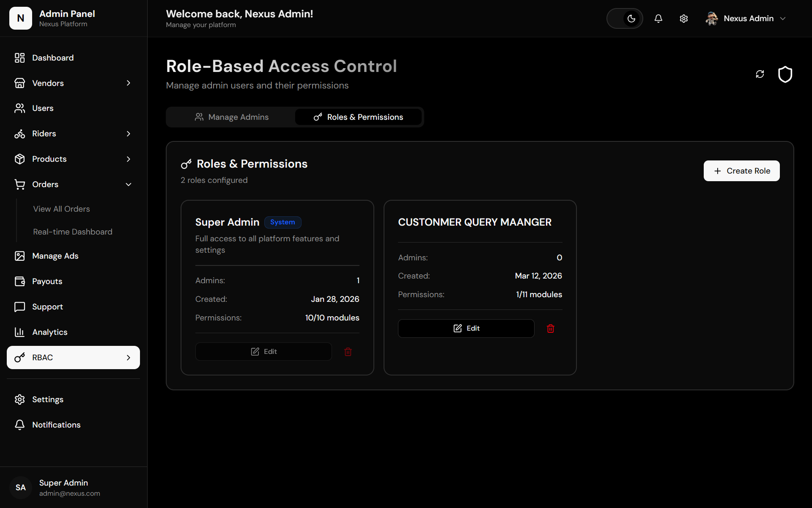Click the Create Role button

point(741,171)
